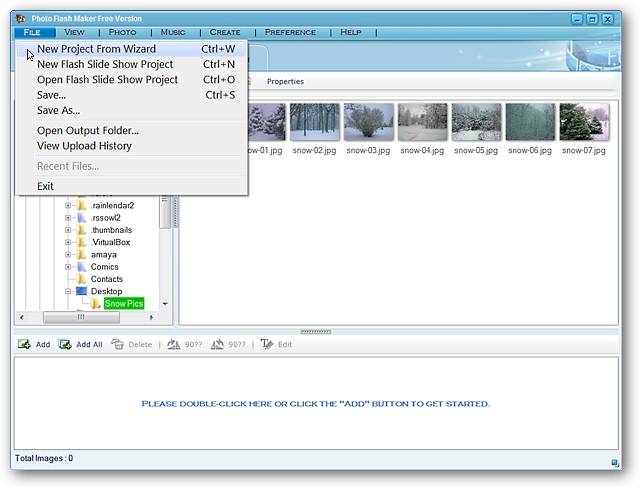Open the Photo menu
This screenshot has width=640, height=488.
(x=122, y=32)
